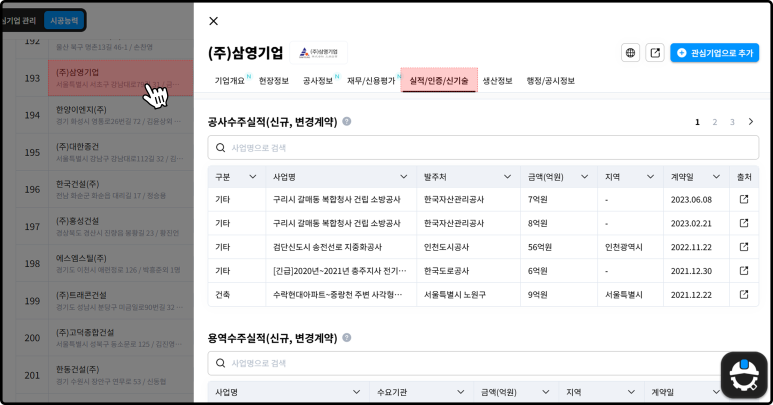The width and height of the screenshot is (773, 405).
Task: Click the [긴급]2020년~2021년 충주지사 project cell
Action: coord(340,271)
